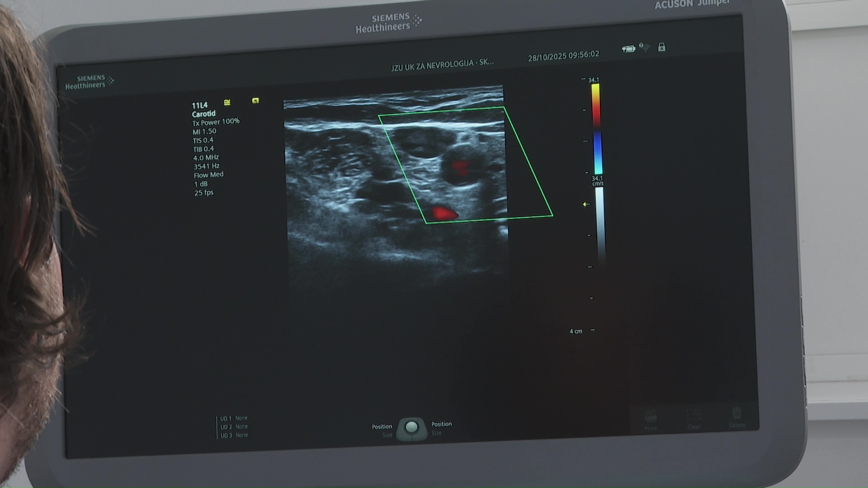Click the color Doppler velocity scale bar
The width and height of the screenshot is (868, 488).
tap(597, 129)
